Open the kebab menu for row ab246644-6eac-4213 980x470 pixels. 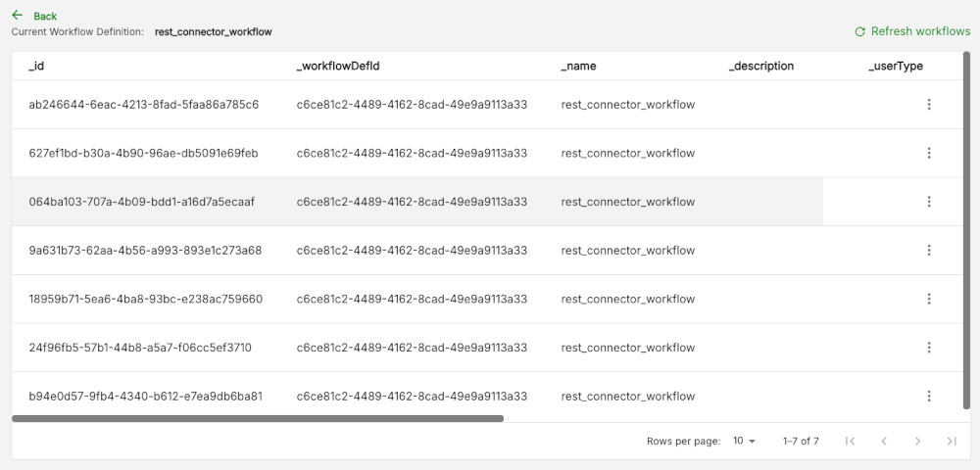tap(929, 104)
